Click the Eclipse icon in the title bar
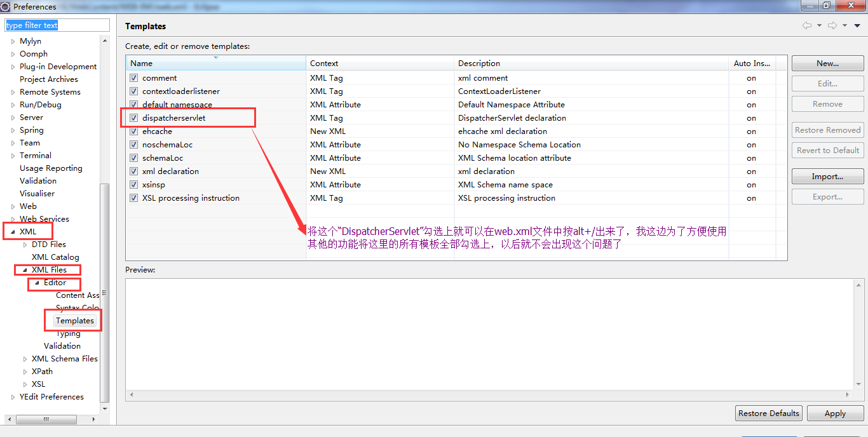The height and width of the screenshot is (437, 868). 5,6
